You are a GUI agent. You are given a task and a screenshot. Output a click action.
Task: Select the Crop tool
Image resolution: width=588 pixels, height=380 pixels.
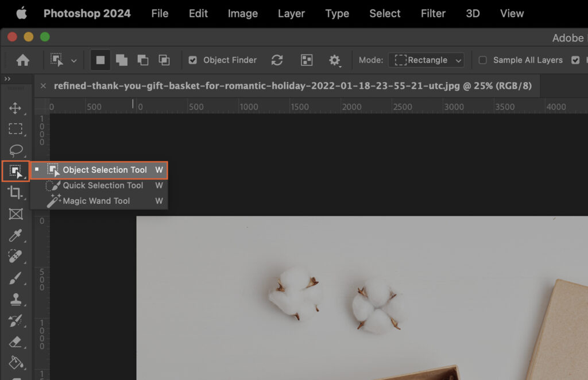tap(16, 193)
